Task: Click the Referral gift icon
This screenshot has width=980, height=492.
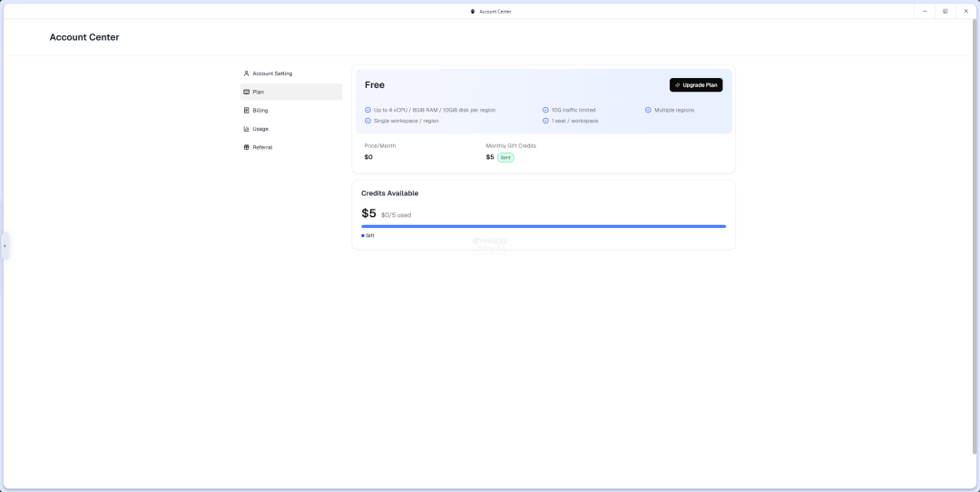Action: tap(246, 148)
